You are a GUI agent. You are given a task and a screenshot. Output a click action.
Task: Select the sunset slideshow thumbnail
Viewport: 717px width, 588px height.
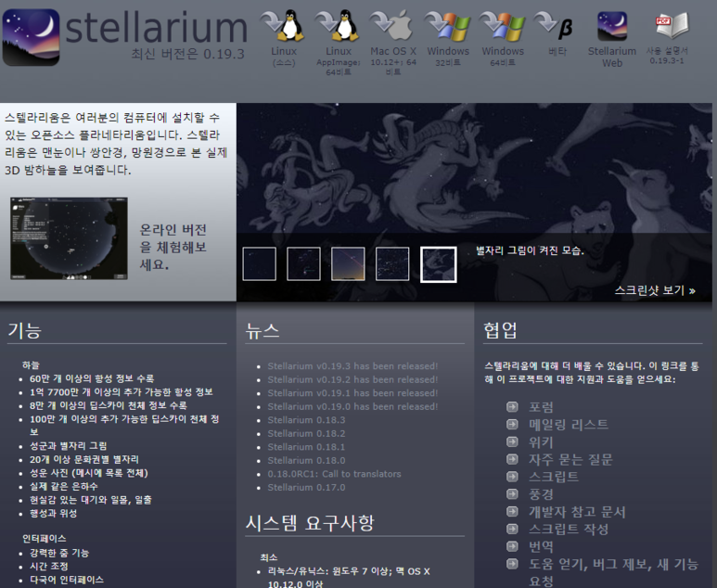tap(348, 263)
